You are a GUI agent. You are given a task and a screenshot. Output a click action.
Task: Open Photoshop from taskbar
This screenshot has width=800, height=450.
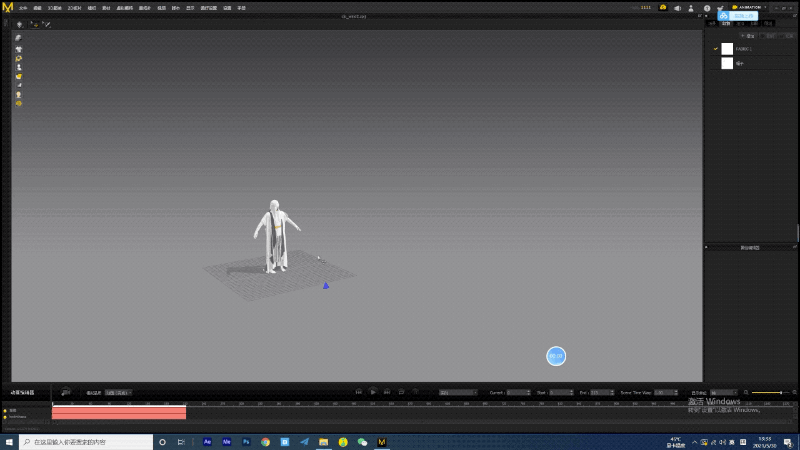pos(246,442)
